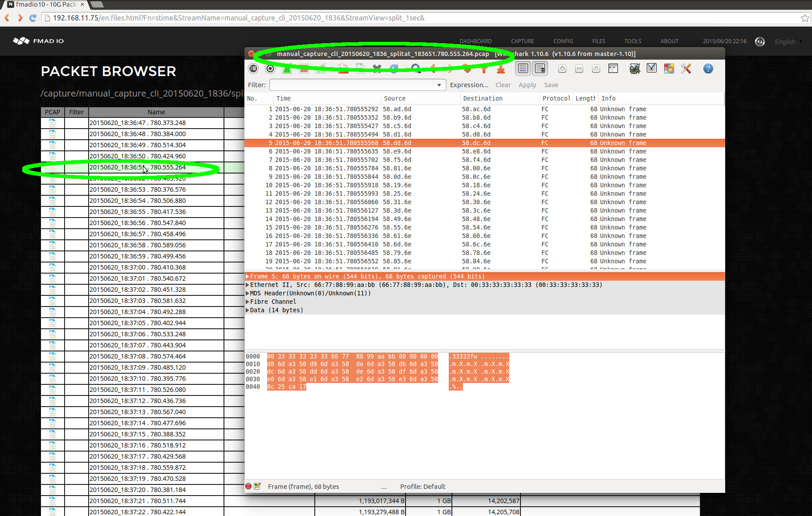Open the display filter editor icon
The width and height of the screenshot is (812, 516).
point(652,69)
